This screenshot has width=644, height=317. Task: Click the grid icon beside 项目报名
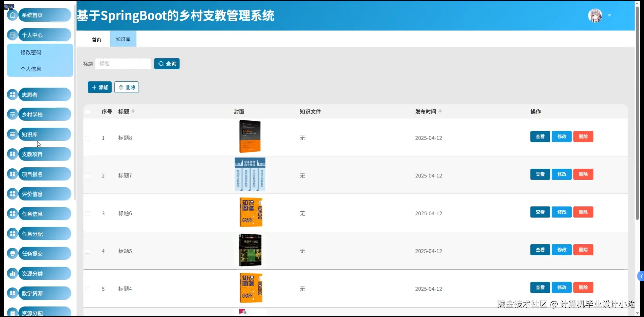point(12,174)
